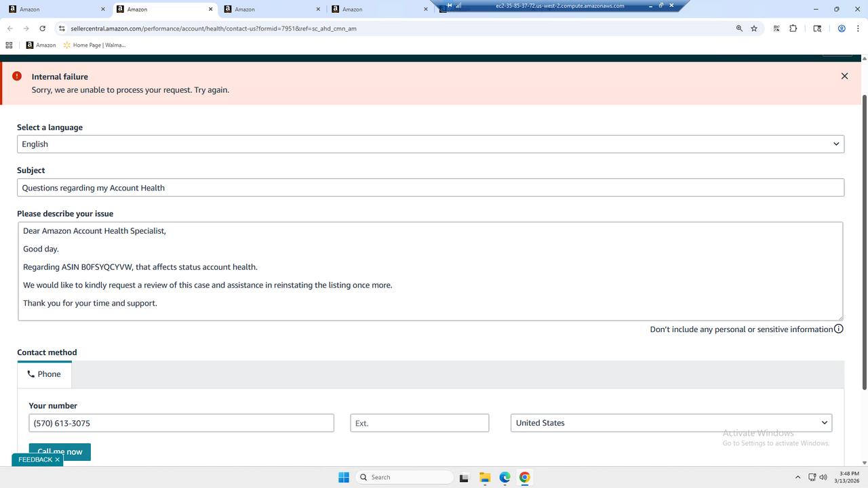
Task: Launch File Explorer from the taskbar
Action: pyautogui.click(x=485, y=477)
